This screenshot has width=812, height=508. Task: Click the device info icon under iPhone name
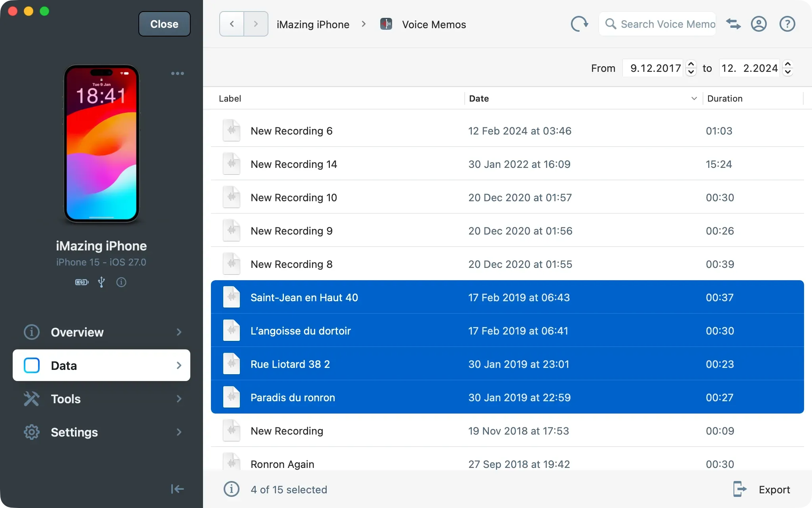pos(121,282)
